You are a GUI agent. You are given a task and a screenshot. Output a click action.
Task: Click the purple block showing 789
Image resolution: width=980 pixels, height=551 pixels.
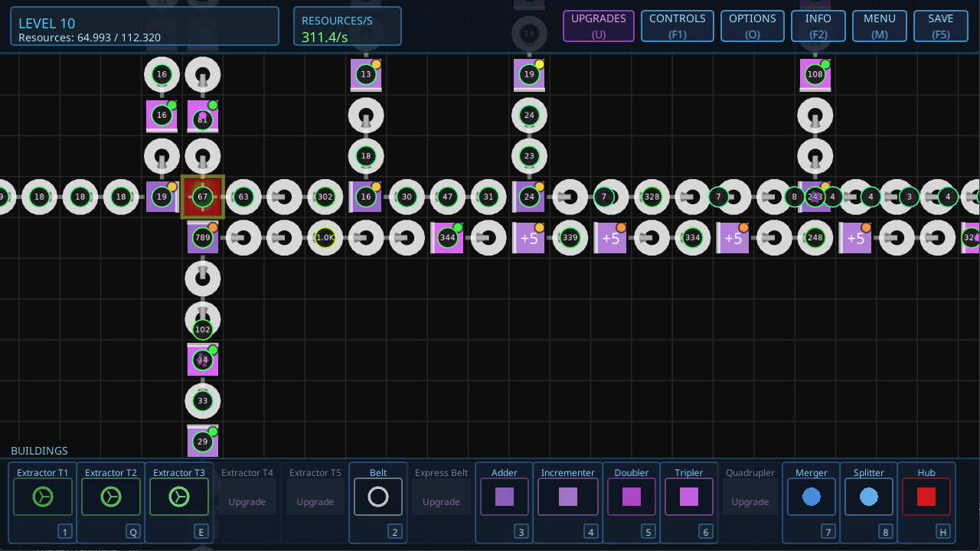(203, 237)
